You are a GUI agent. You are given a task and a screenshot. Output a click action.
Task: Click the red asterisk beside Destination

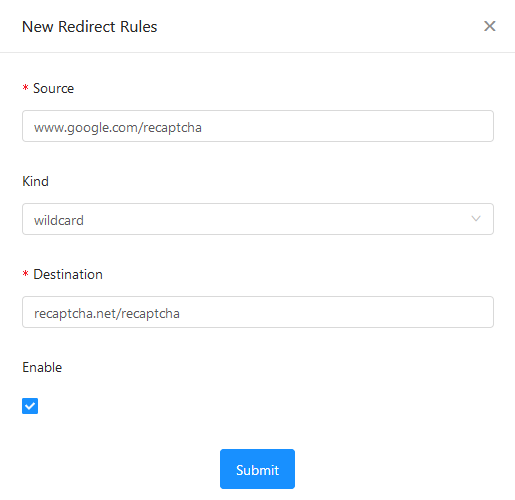(x=25, y=274)
